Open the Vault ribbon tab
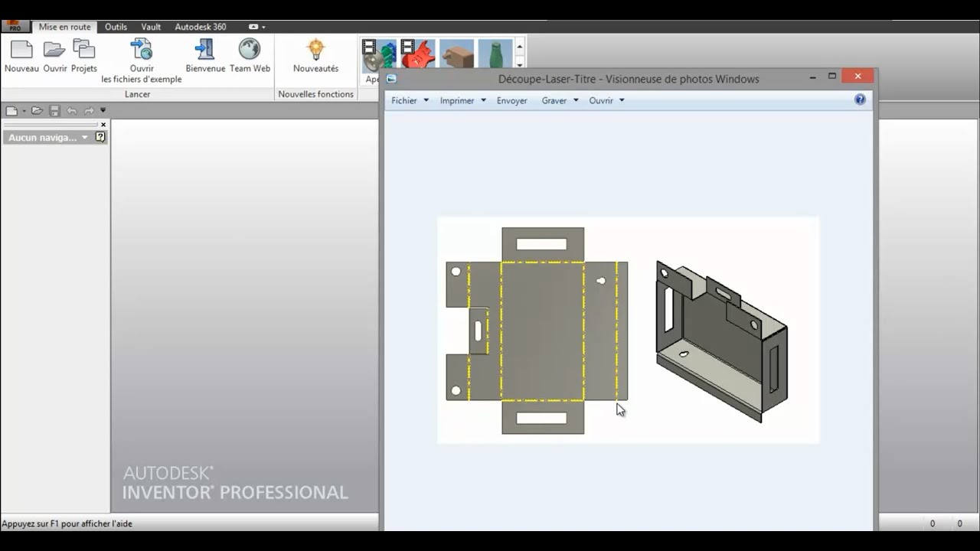Image resolution: width=980 pixels, height=551 pixels. pos(151,27)
